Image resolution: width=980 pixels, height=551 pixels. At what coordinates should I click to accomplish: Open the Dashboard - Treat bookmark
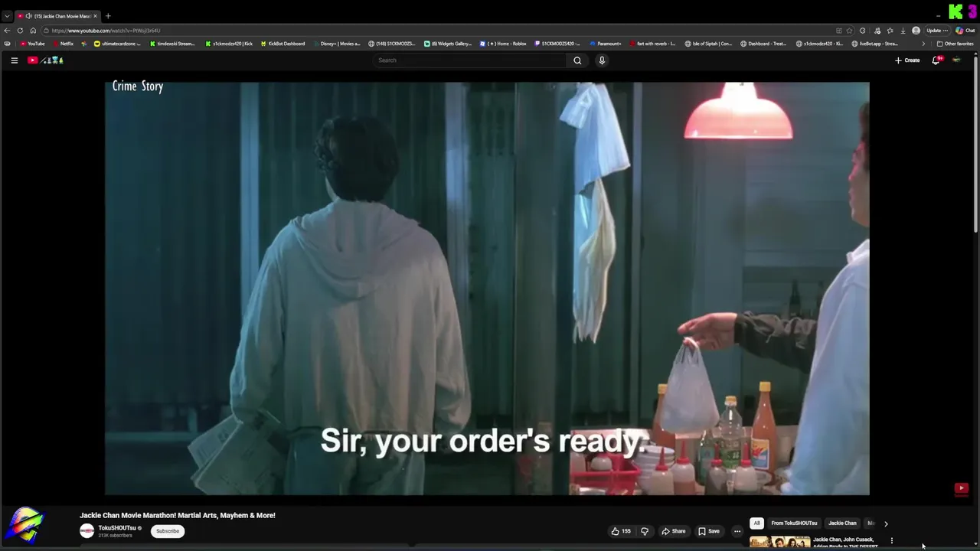(763, 44)
